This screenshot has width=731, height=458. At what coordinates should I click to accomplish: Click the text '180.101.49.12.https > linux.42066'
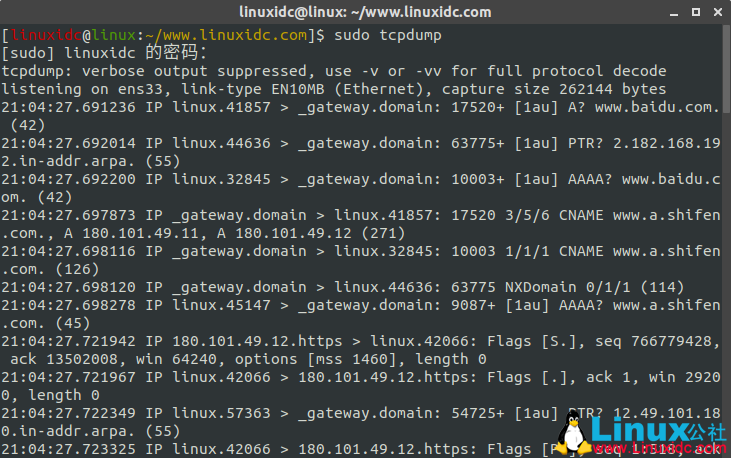320,341
